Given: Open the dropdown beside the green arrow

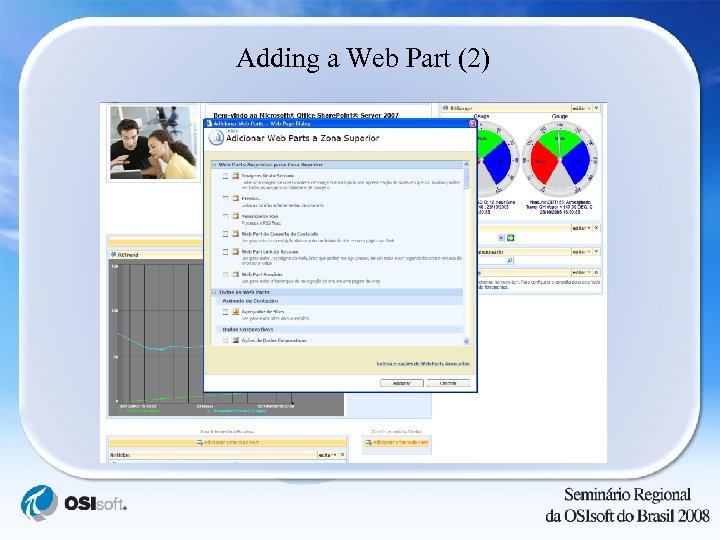Looking at the screenshot, I should click(x=501, y=238).
